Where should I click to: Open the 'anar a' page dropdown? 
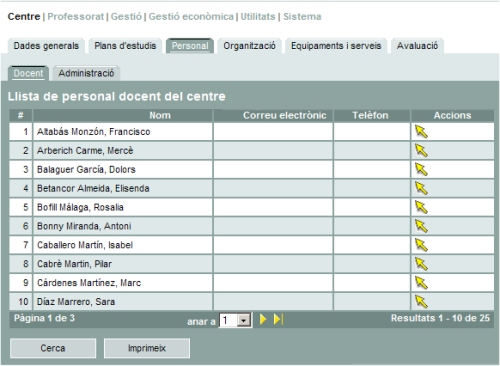pyautogui.click(x=235, y=320)
